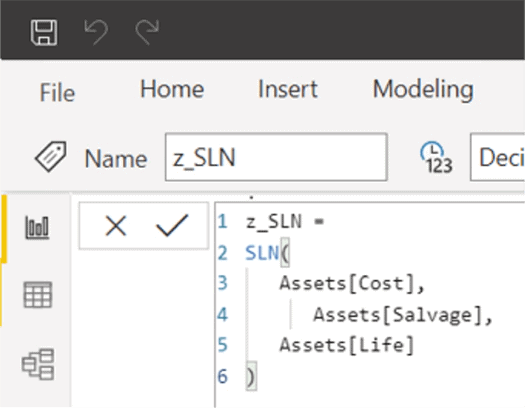Redo the last undone action
This screenshot has height=408, width=525.
[x=147, y=32]
